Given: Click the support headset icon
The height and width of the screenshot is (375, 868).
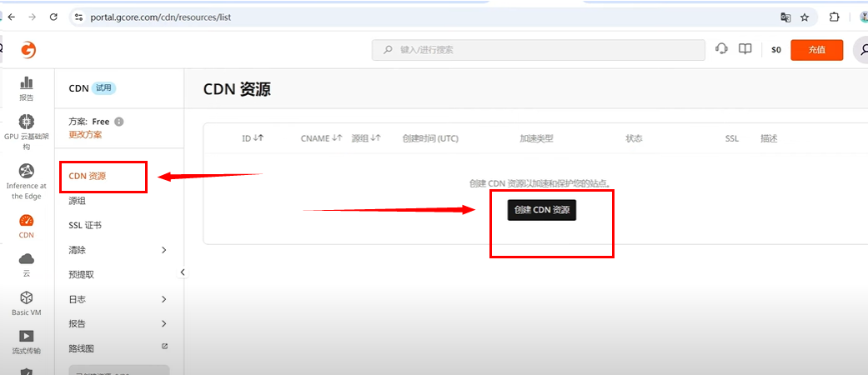Looking at the screenshot, I should [721, 48].
